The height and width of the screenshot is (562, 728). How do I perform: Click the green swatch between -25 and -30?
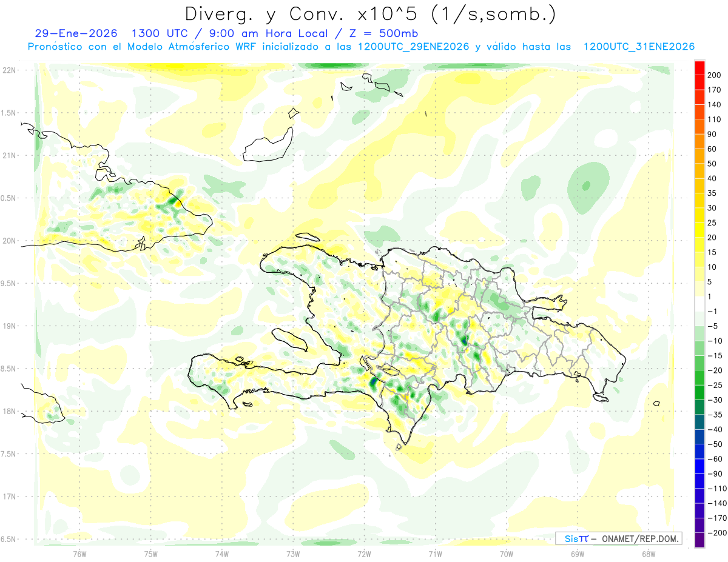[699, 392]
